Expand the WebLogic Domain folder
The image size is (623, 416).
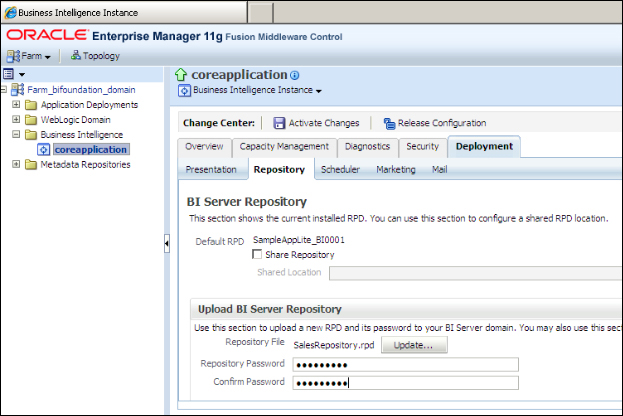(x=16, y=120)
